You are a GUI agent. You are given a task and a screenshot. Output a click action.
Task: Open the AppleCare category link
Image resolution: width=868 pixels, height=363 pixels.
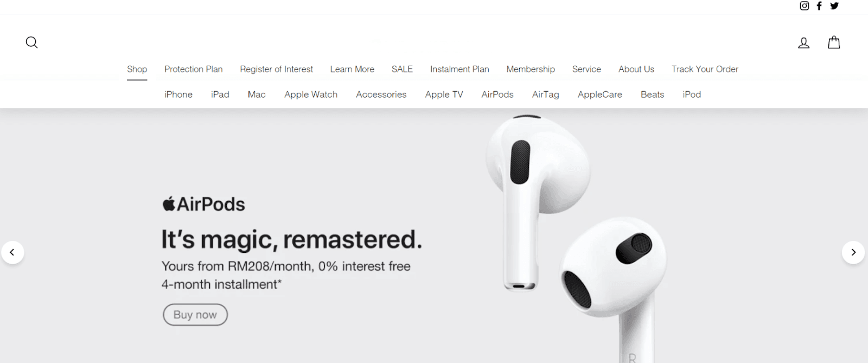point(600,94)
